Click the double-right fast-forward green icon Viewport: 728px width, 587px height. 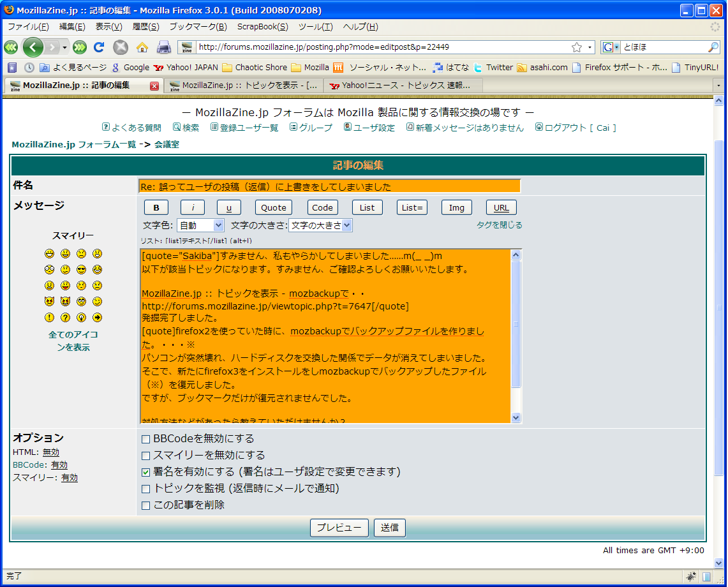click(x=80, y=47)
